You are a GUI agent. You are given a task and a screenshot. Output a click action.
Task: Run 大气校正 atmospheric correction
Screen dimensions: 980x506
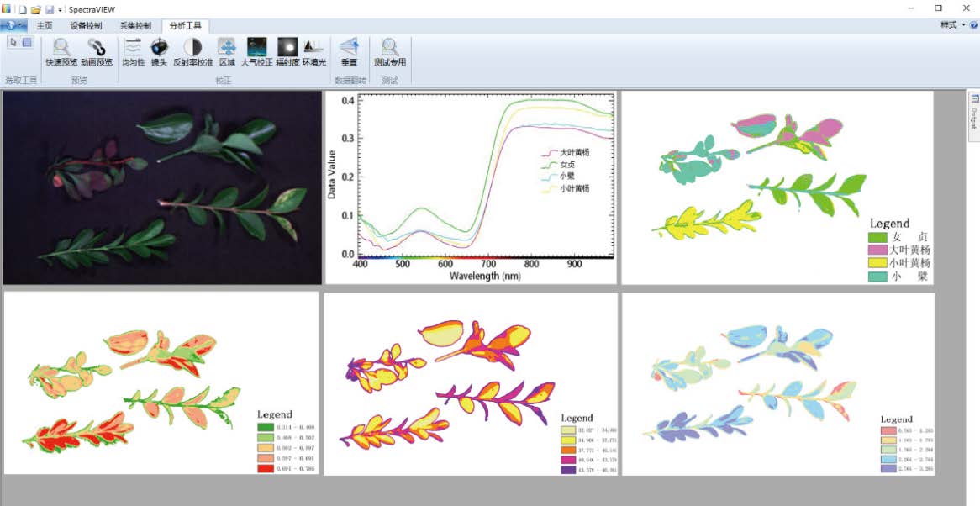pyautogui.click(x=256, y=49)
